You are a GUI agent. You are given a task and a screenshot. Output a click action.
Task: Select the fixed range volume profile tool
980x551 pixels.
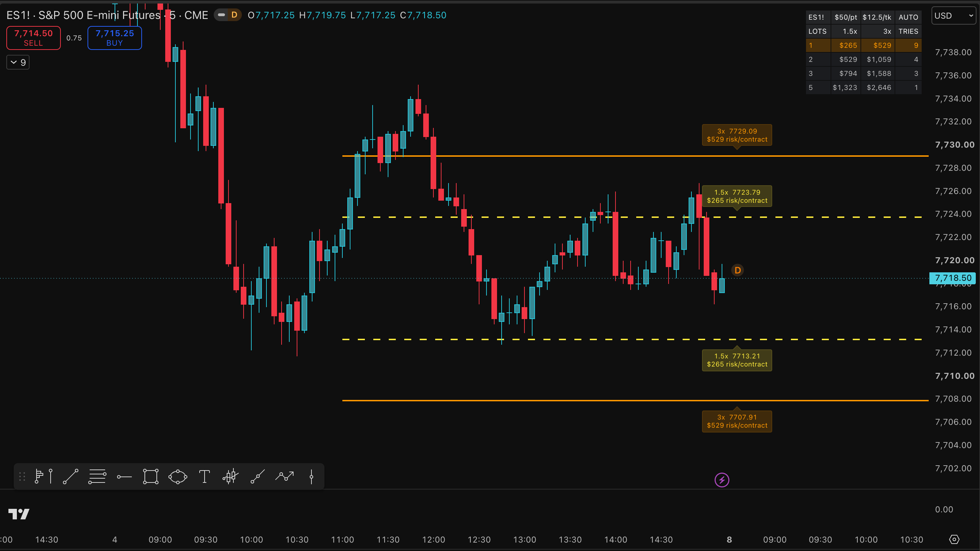coord(44,477)
